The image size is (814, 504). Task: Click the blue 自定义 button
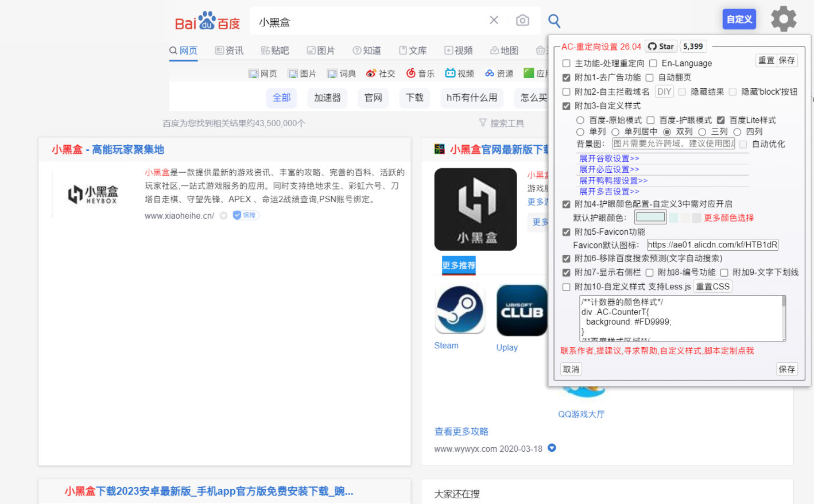point(739,19)
